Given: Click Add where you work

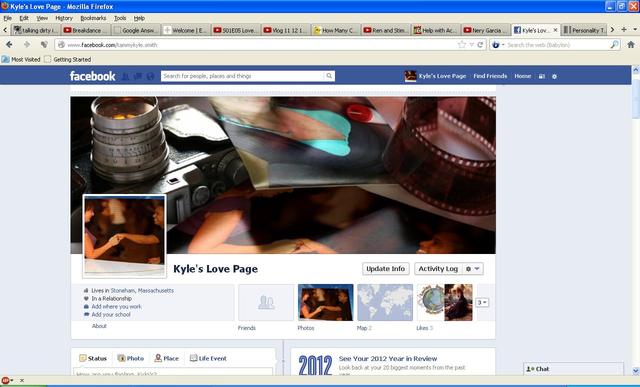Looking at the screenshot, I should click(x=116, y=307).
